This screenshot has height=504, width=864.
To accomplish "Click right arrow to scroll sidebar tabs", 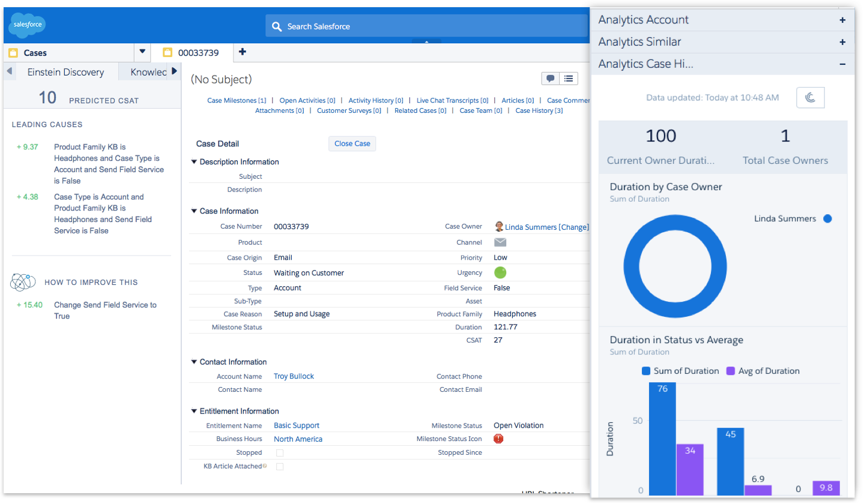I will (x=174, y=71).
